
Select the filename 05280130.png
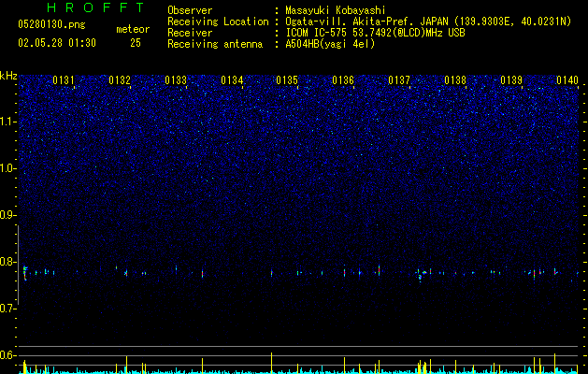tap(51, 25)
